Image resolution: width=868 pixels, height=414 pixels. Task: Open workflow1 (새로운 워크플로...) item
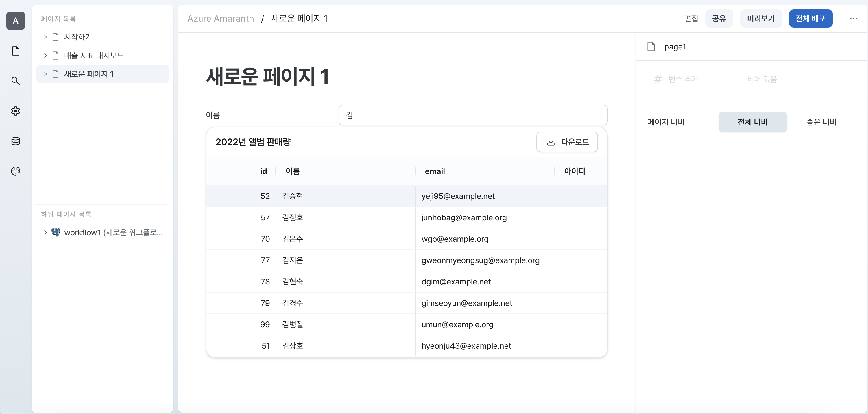(103, 232)
